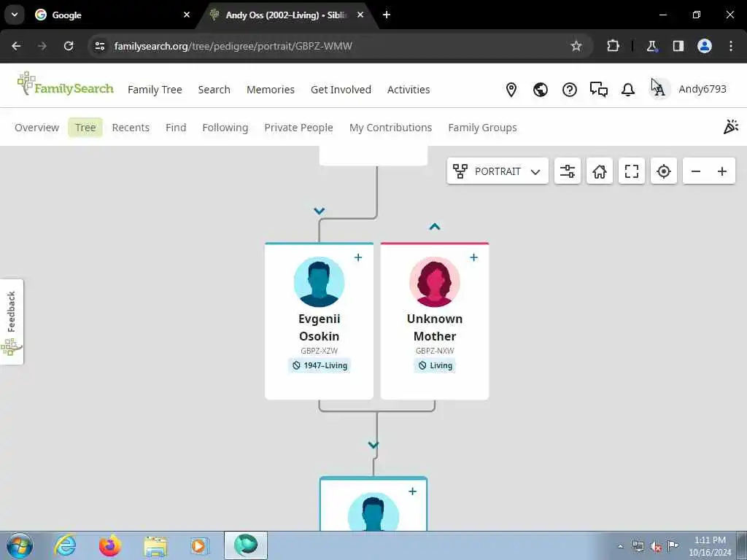Go to home person in tree
This screenshot has width=747, height=560.
tap(600, 171)
